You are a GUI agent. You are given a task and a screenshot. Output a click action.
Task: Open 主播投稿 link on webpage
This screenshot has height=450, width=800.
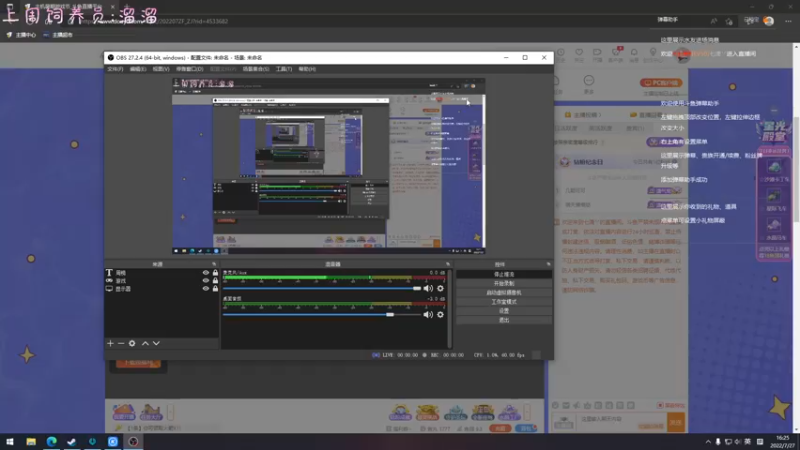click(582, 115)
